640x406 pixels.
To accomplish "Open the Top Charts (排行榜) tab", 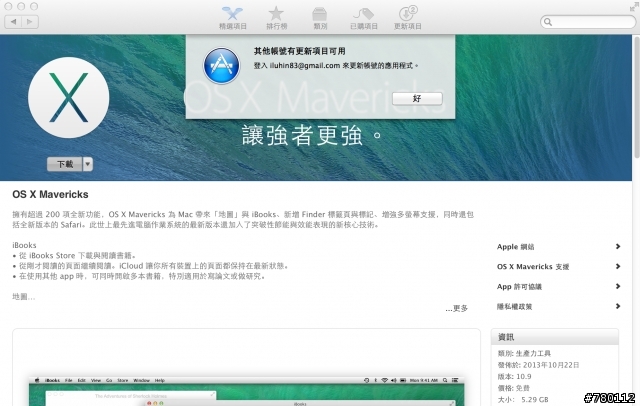I will 276,18.
